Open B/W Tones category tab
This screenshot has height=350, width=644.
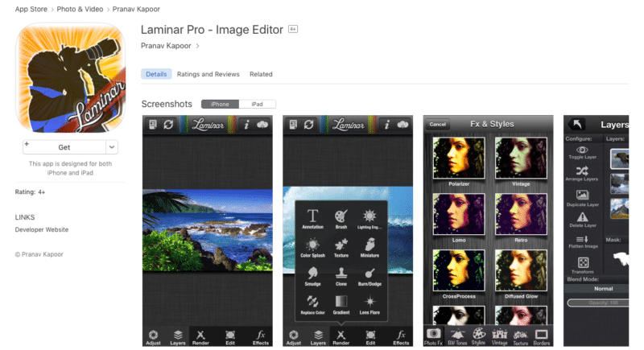coord(456,336)
